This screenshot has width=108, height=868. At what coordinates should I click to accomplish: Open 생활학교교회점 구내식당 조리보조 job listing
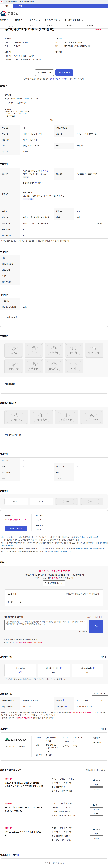24,809
